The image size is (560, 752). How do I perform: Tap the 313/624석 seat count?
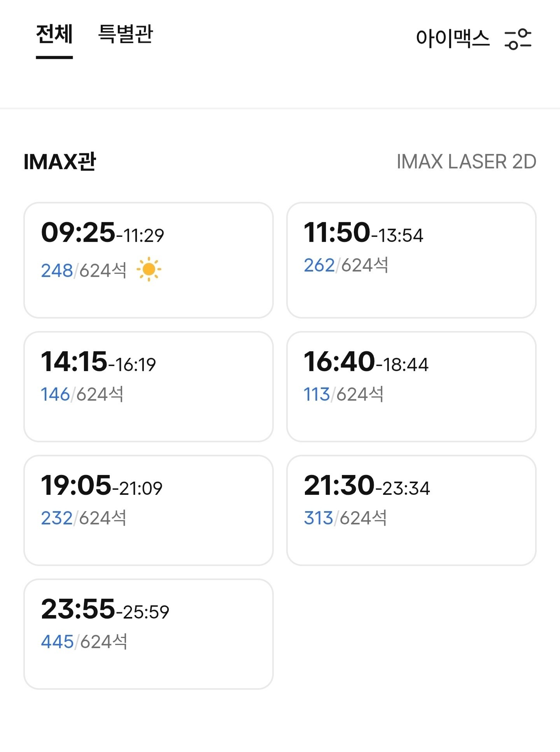[345, 518]
